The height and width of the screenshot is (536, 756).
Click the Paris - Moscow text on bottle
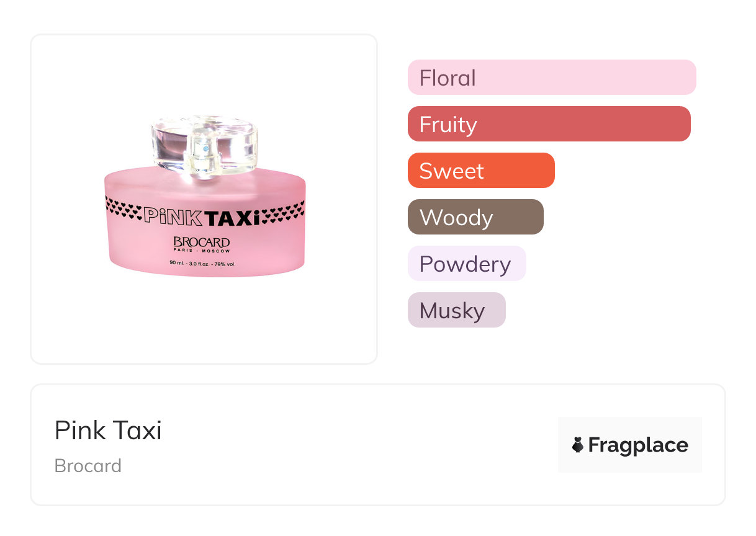pos(201,251)
